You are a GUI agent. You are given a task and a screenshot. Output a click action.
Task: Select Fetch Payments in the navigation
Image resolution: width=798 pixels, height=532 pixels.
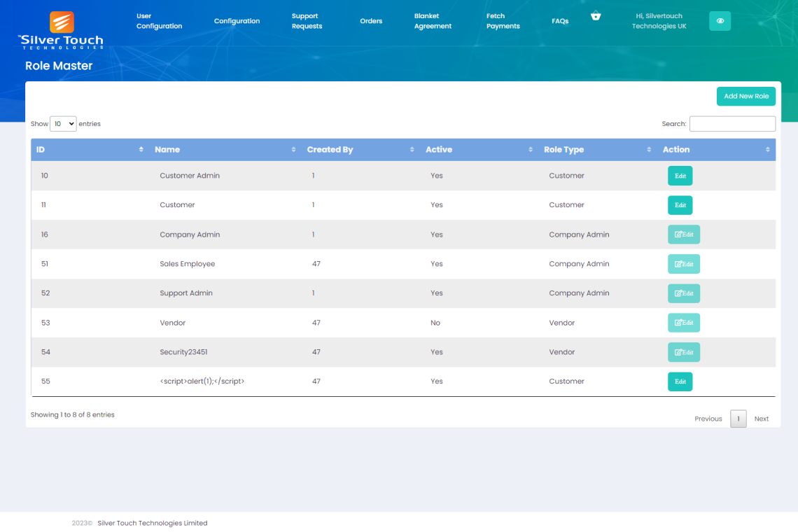pyautogui.click(x=503, y=21)
